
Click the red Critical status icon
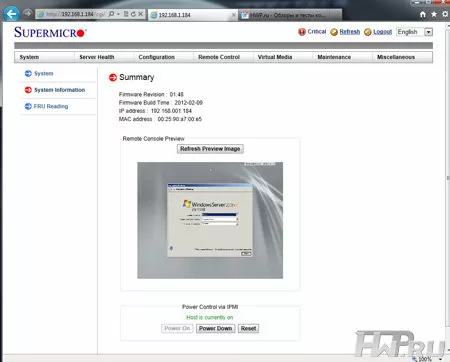point(302,32)
